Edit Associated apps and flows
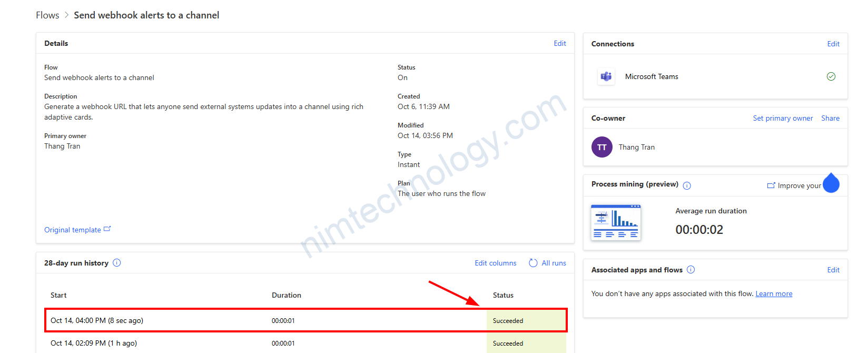The width and height of the screenshot is (868, 353). (833, 270)
